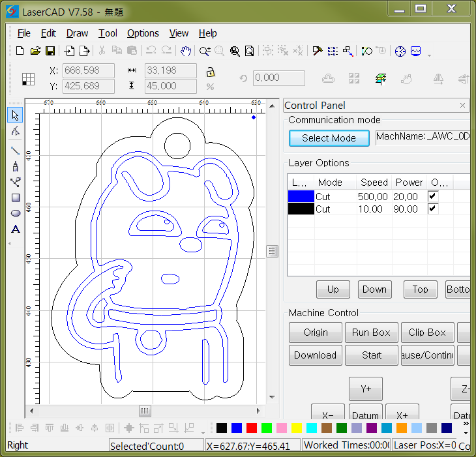Choose the text tool
This screenshot has width=476, height=457.
pos(16,229)
